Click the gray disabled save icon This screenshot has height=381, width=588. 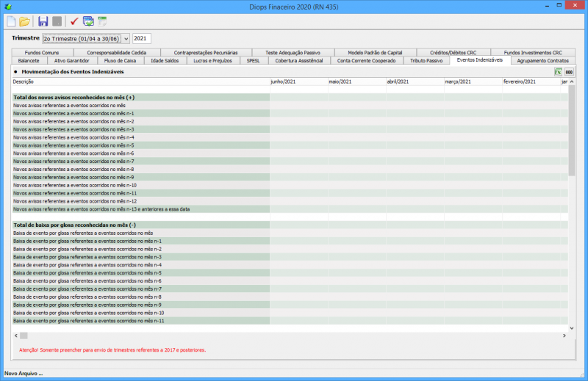coord(57,21)
